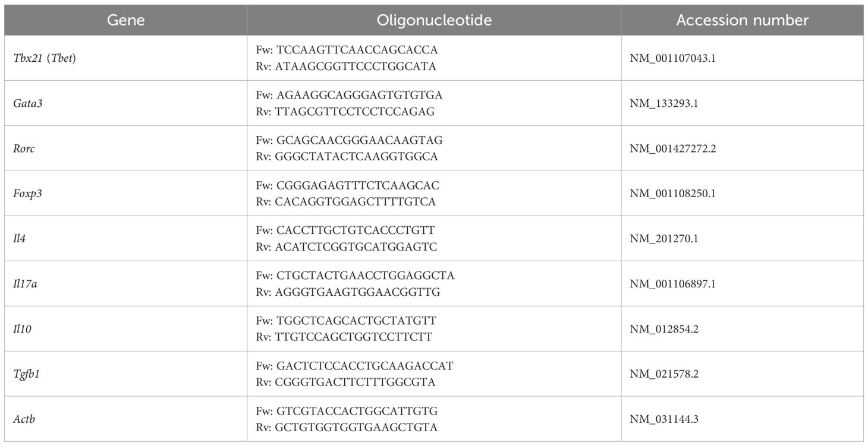Image resolution: width=868 pixels, height=446 pixels.
Task: Click the Tbx21 forward primer TCCAAGTTCAACCAGCACCA
Action: click(357, 50)
